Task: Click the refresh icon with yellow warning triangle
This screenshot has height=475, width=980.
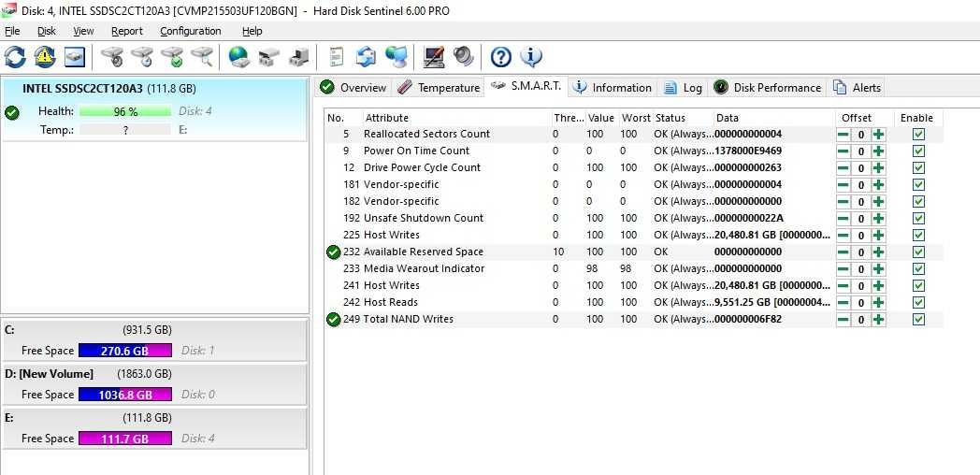Action: (x=45, y=57)
